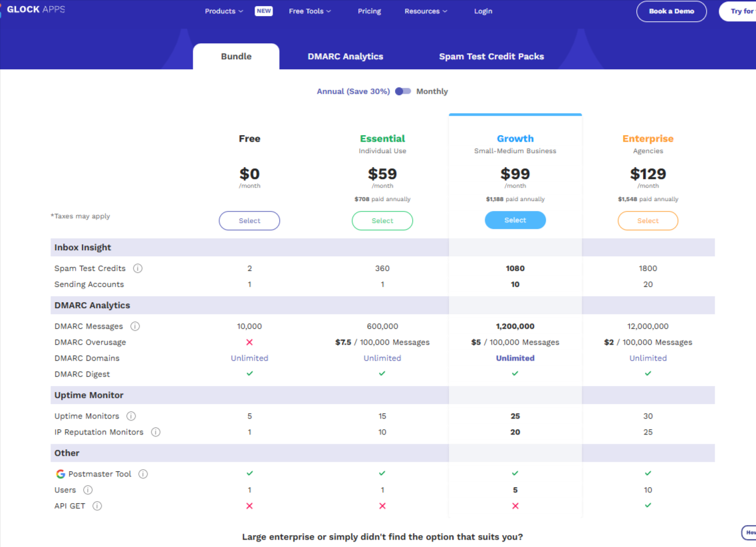
Task: Open info icon next to Spam Test Credits
Action: pyautogui.click(x=138, y=268)
